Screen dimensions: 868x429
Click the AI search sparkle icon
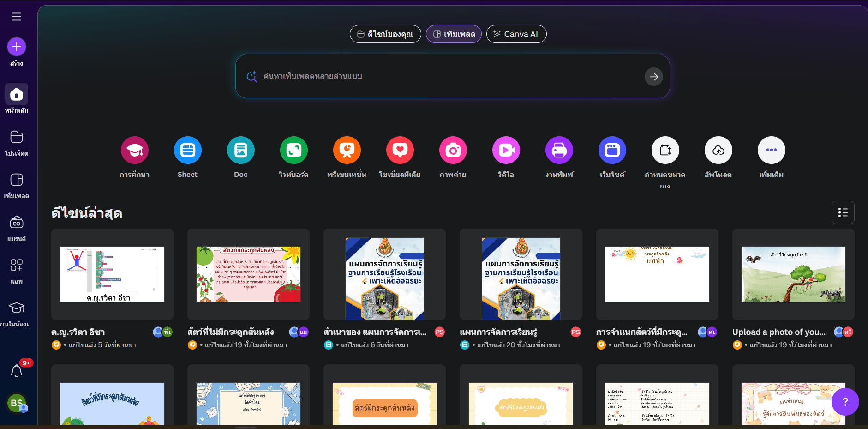(251, 77)
